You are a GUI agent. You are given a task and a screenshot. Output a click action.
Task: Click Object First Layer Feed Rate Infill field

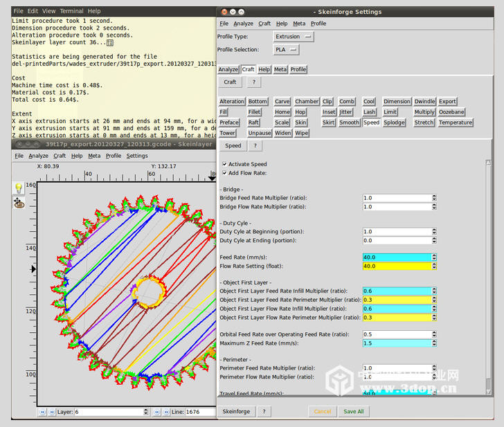[x=397, y=291]
